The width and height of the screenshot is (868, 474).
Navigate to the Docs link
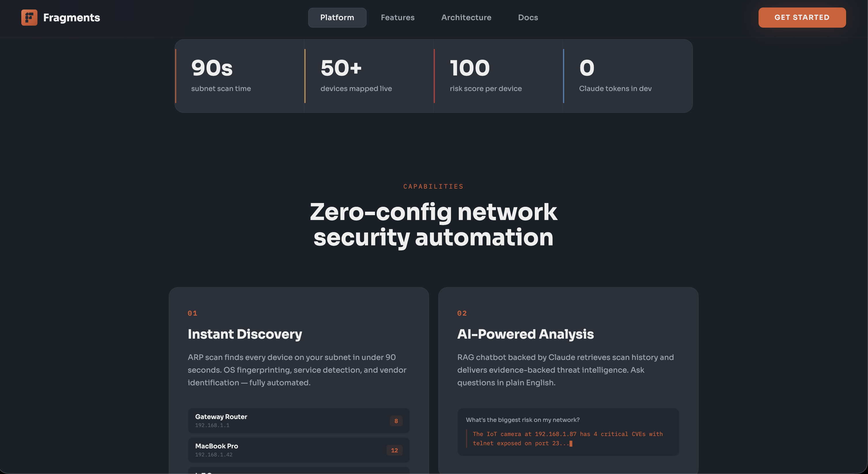point(528,18)
